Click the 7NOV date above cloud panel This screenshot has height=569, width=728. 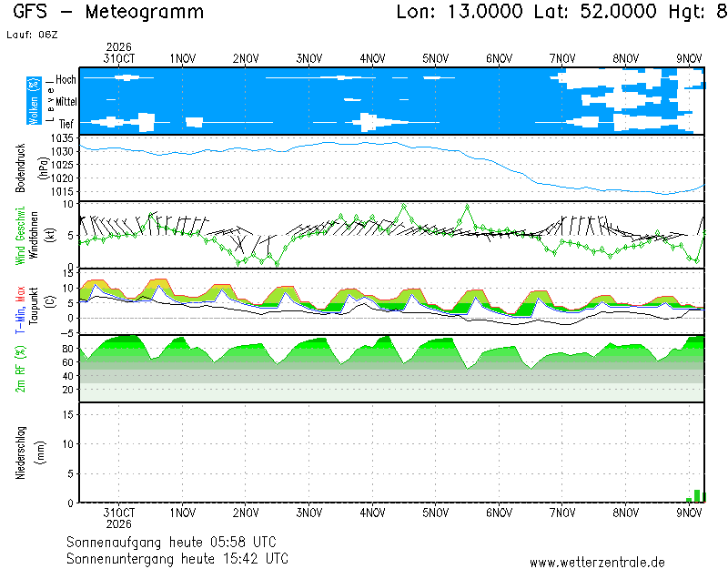pos(562,59)
